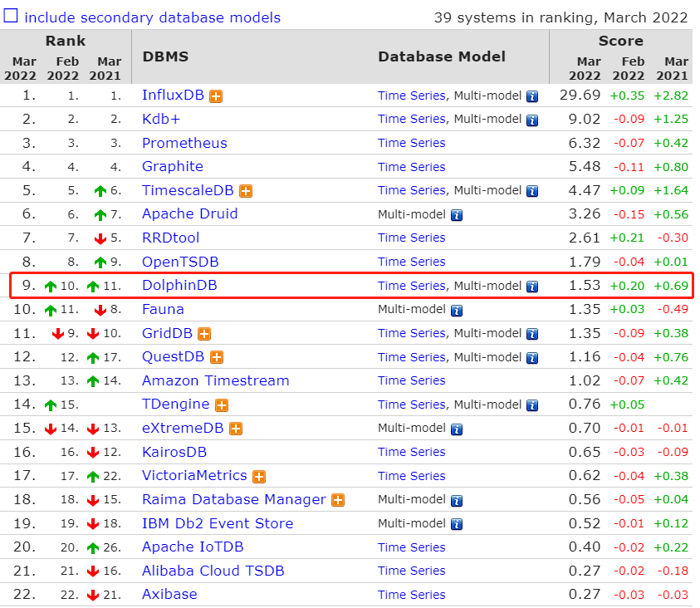Open the OpenTSDB link
This screenshot has height=608, width=700.
coord(180,262)
